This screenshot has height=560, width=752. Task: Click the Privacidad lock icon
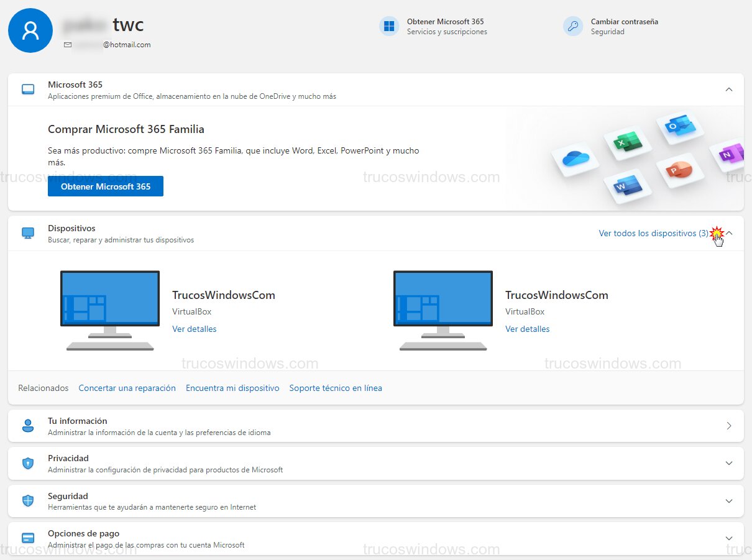(27, 463)
